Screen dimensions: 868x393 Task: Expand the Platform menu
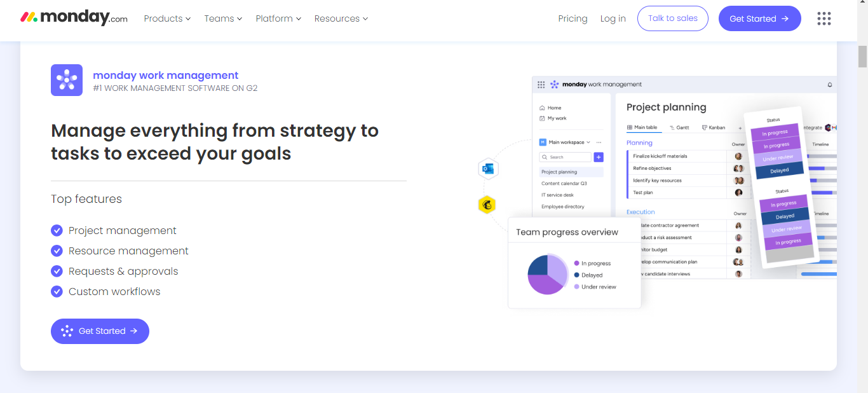pos(278,18)
